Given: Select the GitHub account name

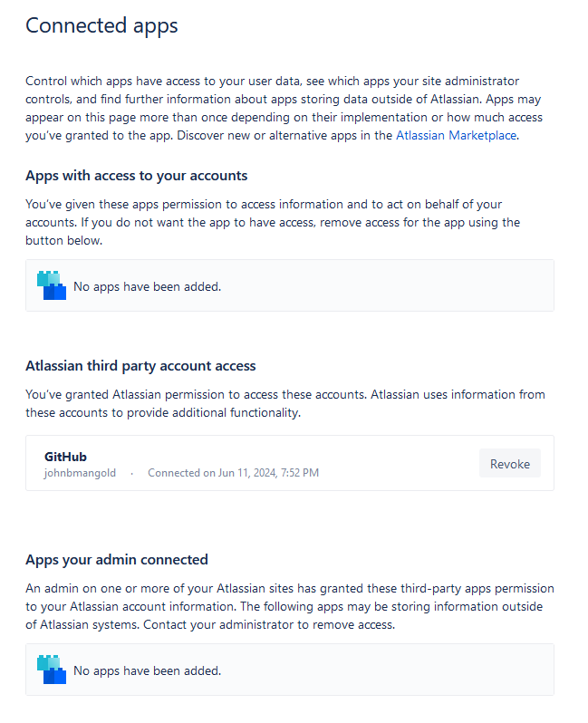Looking at the screenshot, I should coord(65,457).
